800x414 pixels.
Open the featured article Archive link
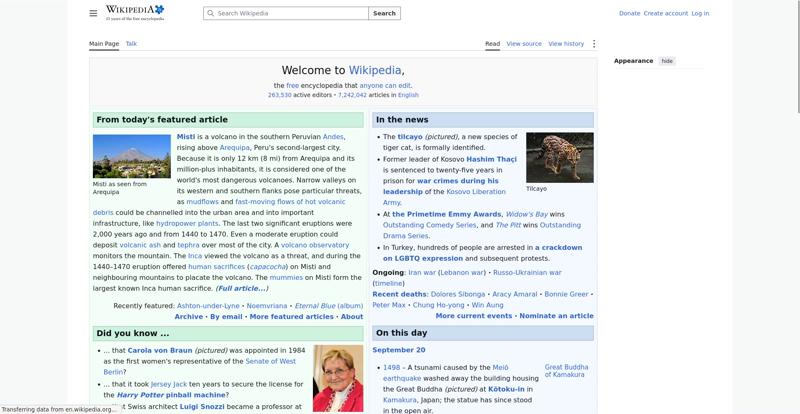[189, 316]
